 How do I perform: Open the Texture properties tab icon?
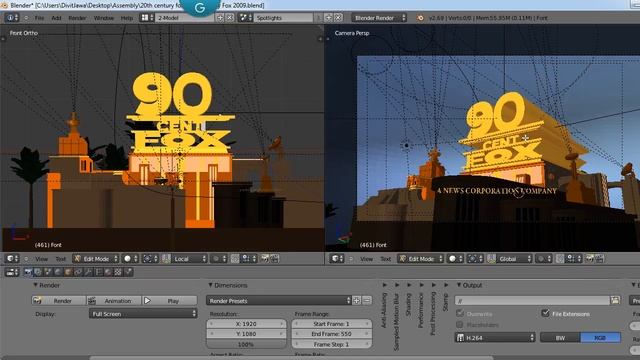[118, 272]
